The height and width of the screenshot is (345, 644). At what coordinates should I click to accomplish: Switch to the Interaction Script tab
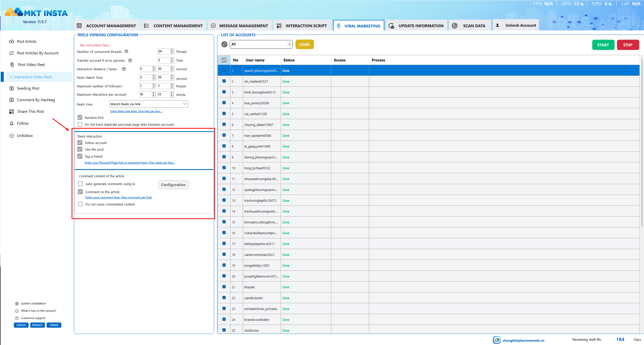pos(302,26)
